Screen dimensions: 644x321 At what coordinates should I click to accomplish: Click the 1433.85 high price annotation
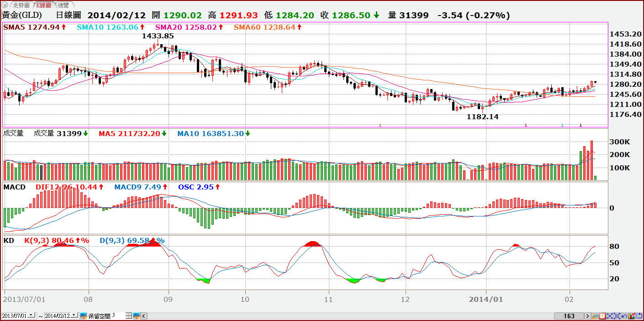158,36
